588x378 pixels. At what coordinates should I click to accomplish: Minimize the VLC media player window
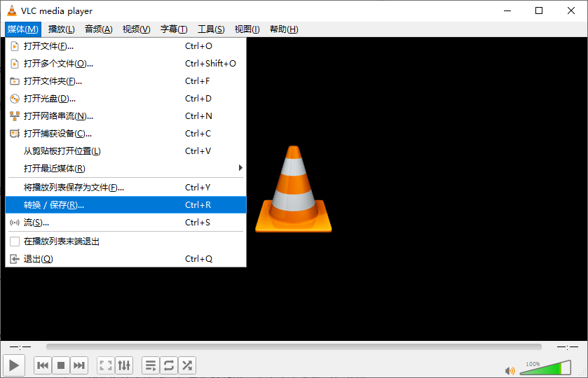tap(507, 10)
